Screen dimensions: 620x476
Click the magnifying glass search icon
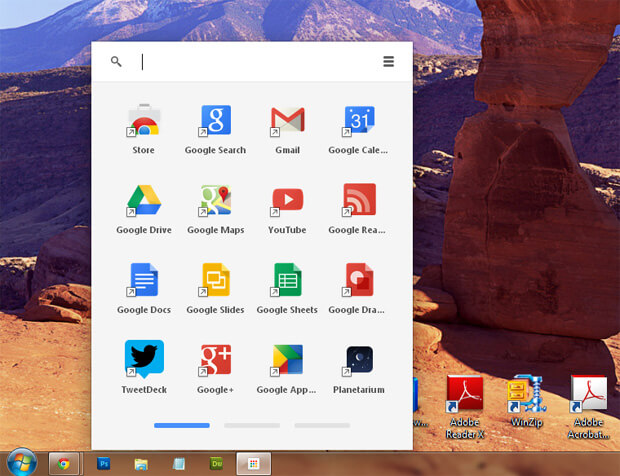pos(116,61)
